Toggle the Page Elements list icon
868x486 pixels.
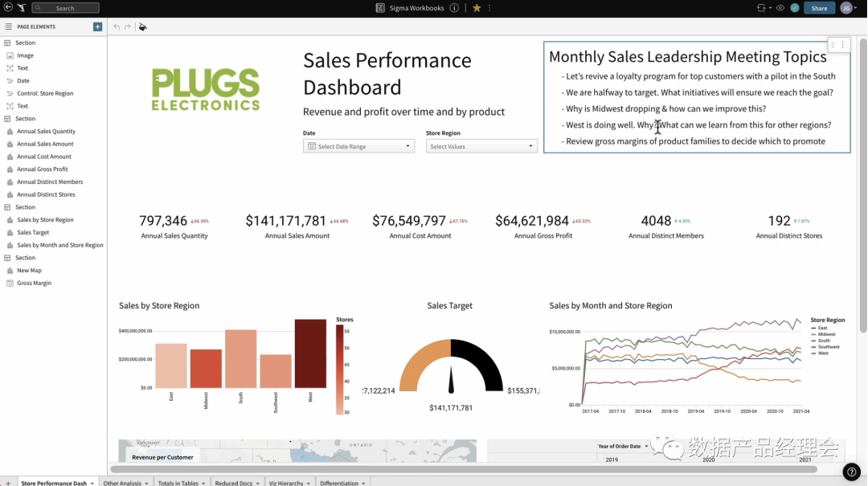8,27
